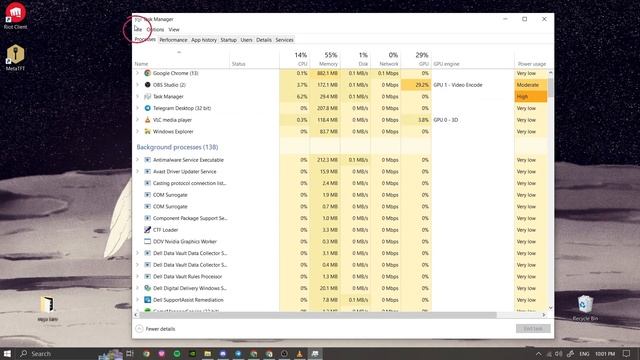Click the Windows Explorer process icon

point(147,131)
